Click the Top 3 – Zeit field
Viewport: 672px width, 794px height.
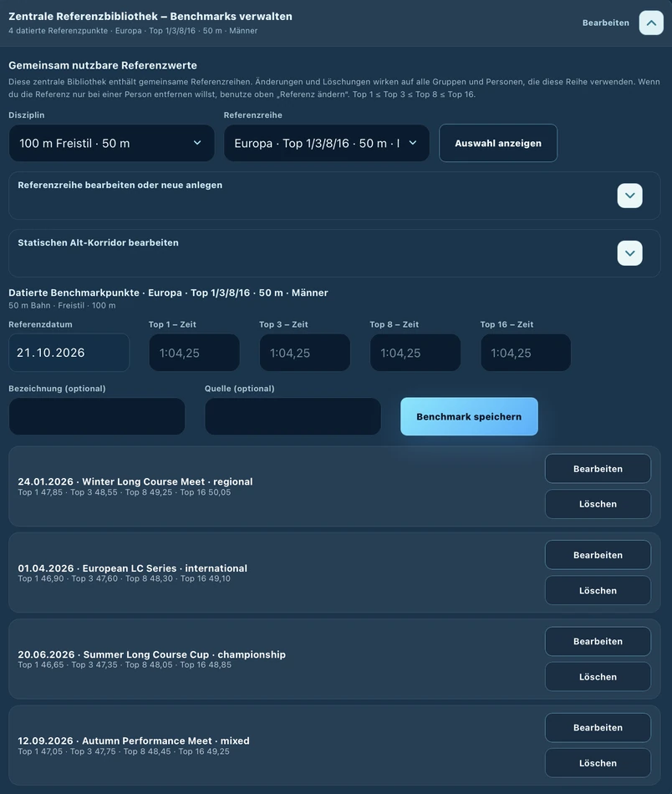point(305,353)
